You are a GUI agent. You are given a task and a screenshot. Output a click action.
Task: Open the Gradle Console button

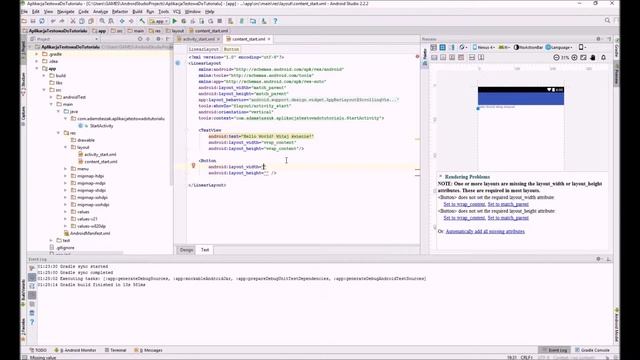[x=592, y=350]
